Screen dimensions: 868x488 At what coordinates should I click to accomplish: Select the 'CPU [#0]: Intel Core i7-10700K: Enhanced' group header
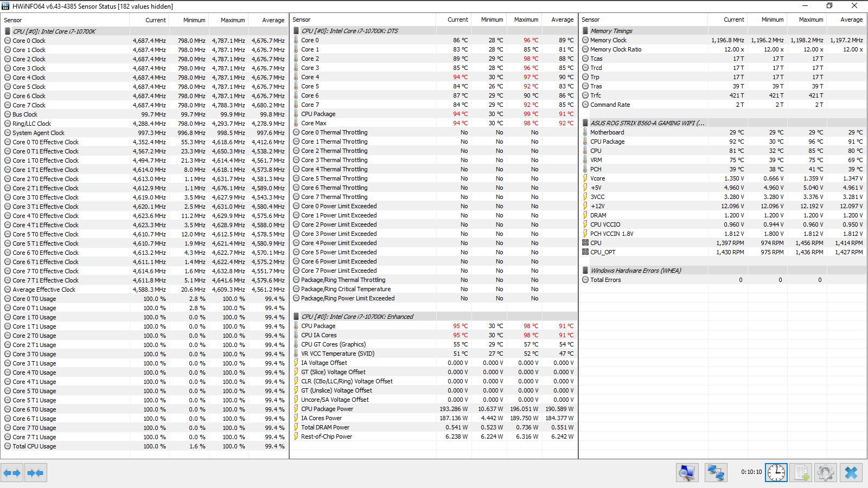[x=434, y=317]
